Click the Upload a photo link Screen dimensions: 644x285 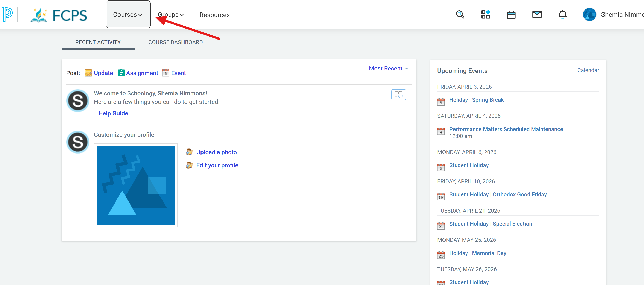(x=217, y=152)
